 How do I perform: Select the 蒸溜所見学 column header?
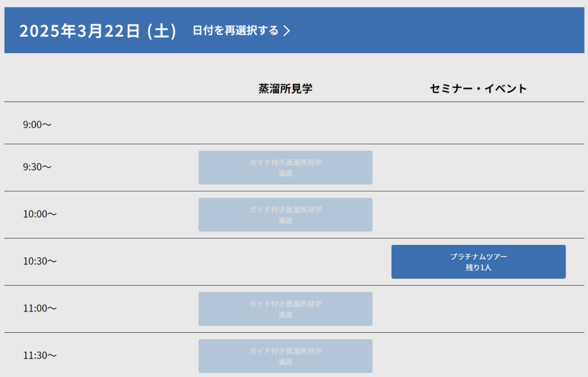click(285, 89)
